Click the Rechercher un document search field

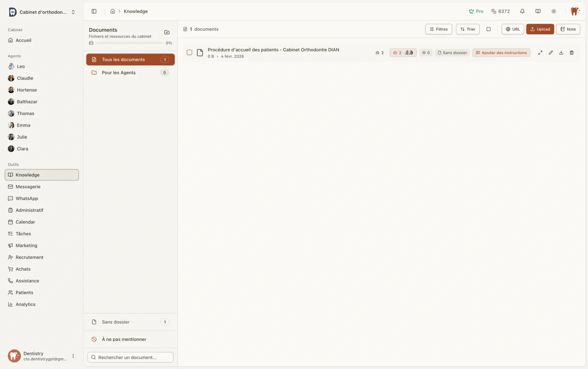(x=130, y=357)
